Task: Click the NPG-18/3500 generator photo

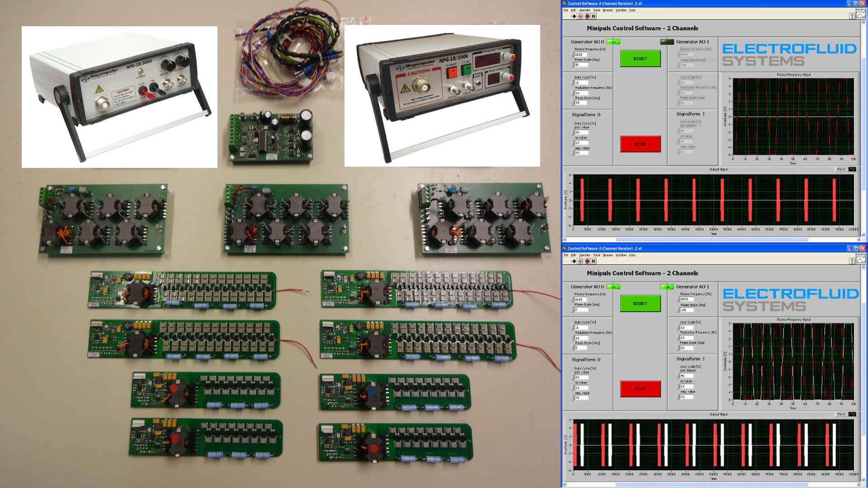Action: (x=119, y=97)
